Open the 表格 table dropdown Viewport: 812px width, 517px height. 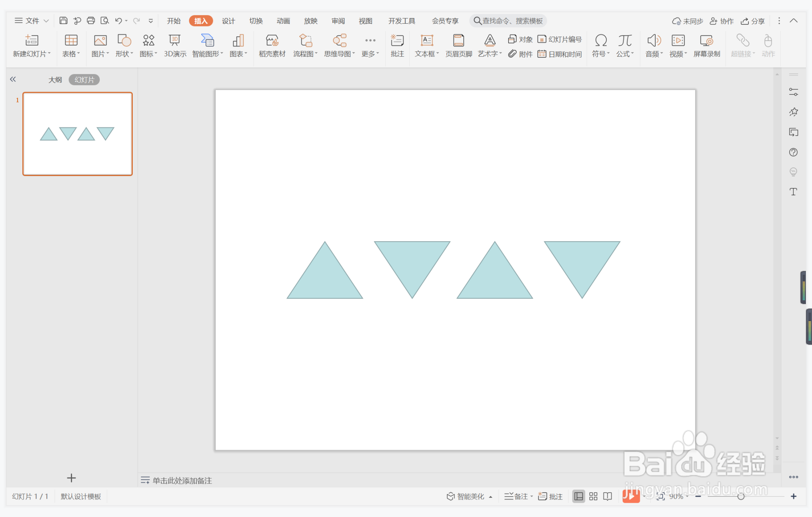[x=71, y=53]
